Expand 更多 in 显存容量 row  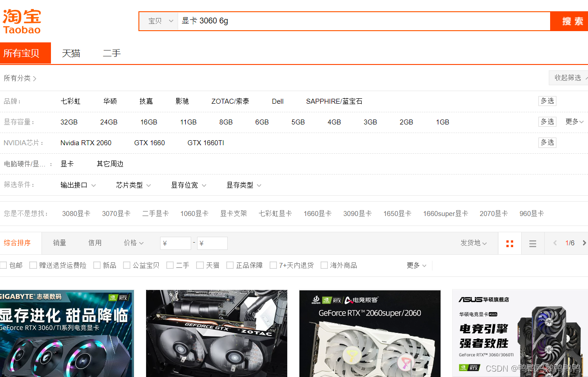(574, 122)
